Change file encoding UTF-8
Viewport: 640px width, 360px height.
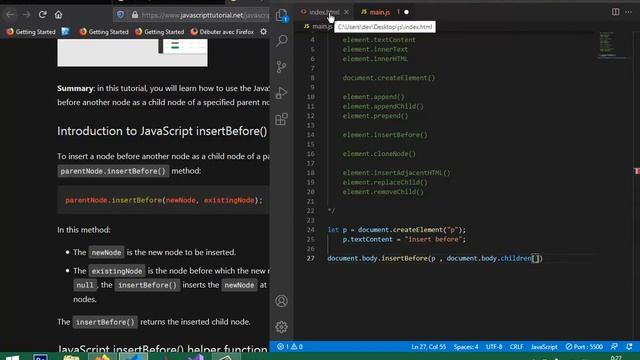click(494, 347)
